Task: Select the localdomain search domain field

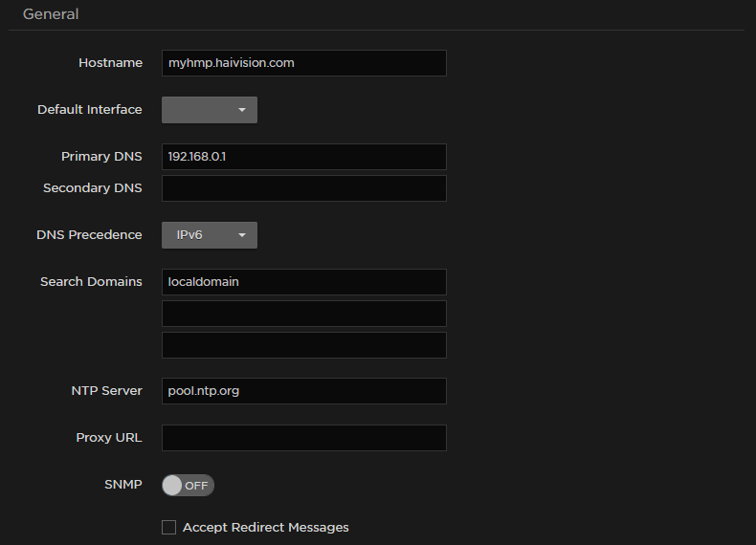Action: 303,282
